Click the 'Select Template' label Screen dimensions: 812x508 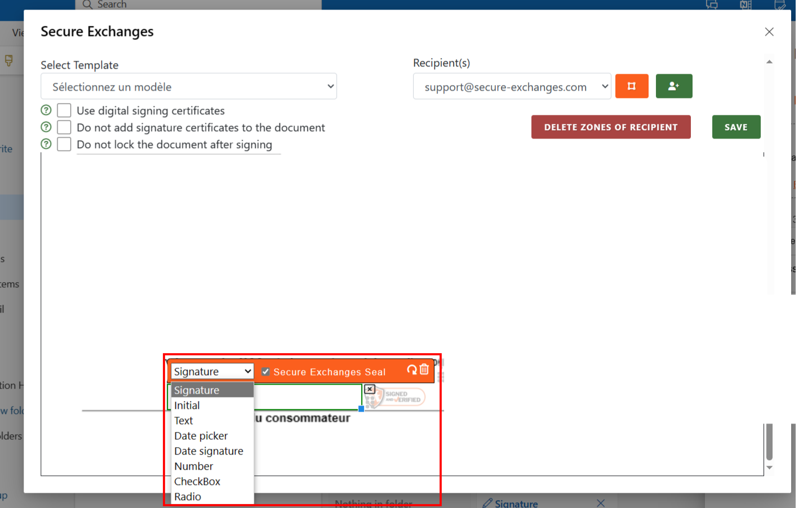tap(79, 65)
